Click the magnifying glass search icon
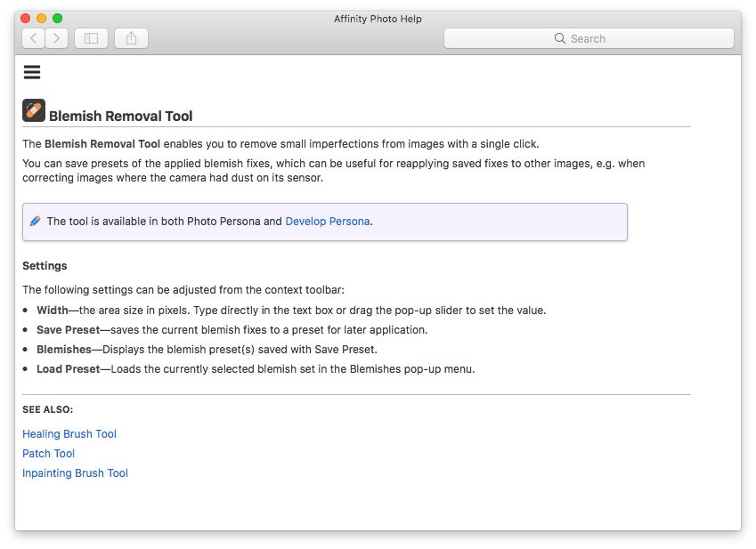Screen dimensions: 756x549 point(560,38)
